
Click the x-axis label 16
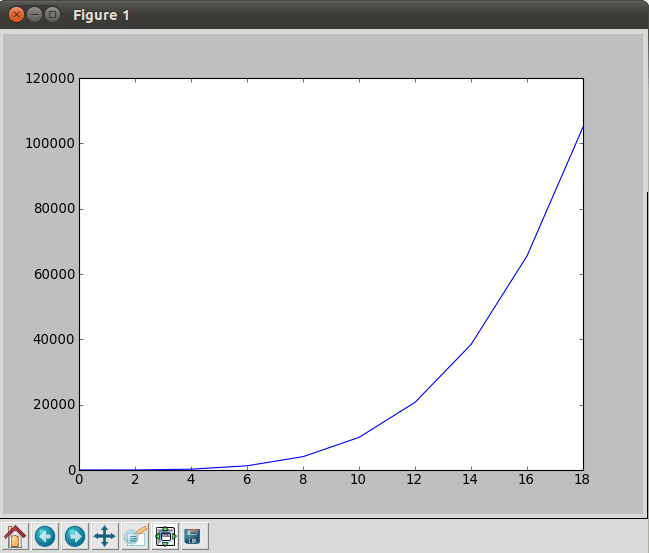(526, 479)
